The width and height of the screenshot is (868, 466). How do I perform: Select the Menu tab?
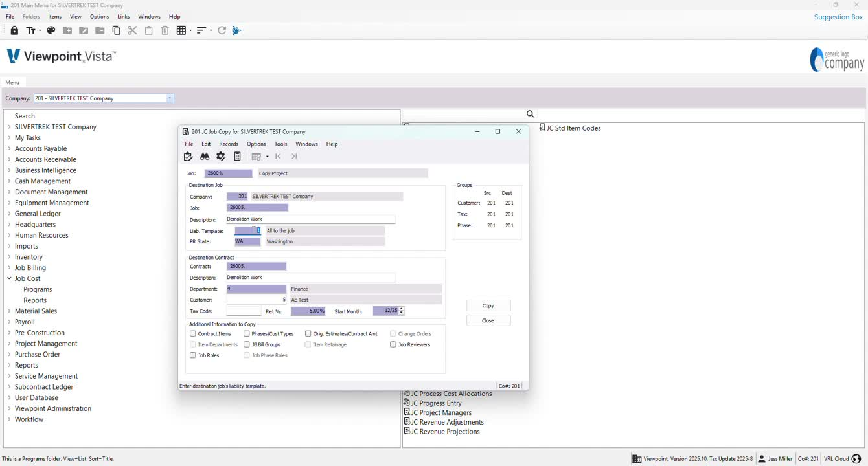click(12, 82)
